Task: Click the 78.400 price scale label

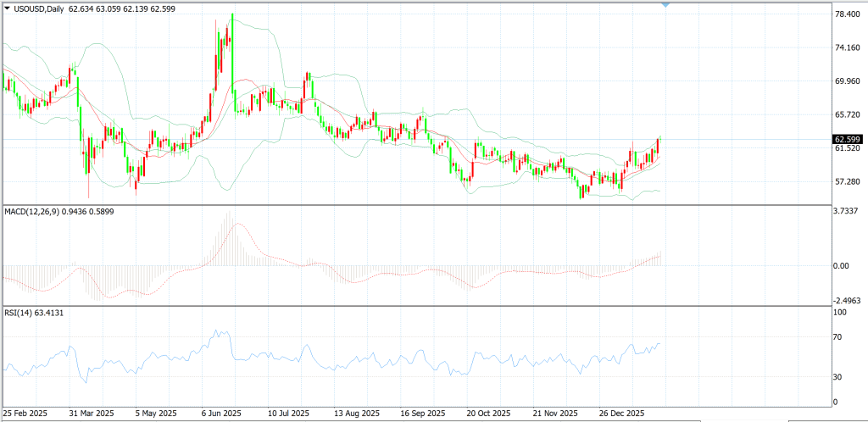Action: 848,14
